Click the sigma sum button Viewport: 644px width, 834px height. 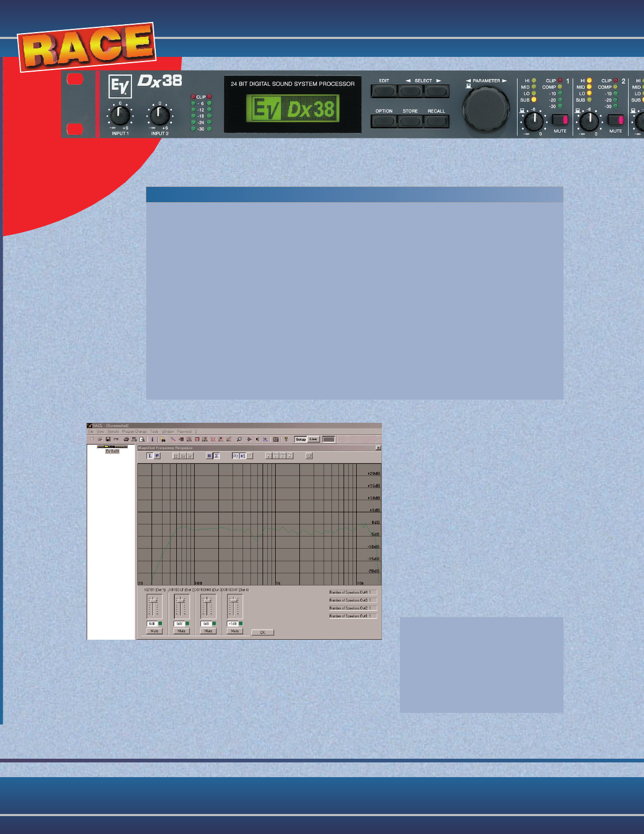coord(216,456)
